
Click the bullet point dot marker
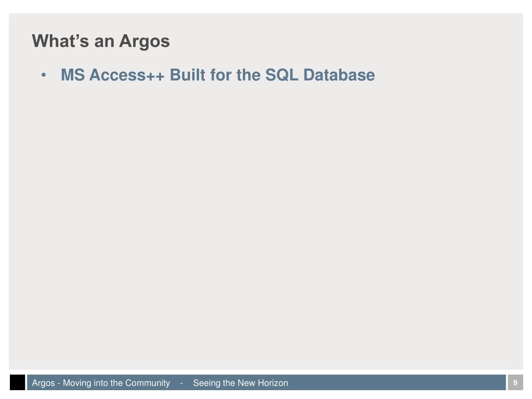coord(44,75)
